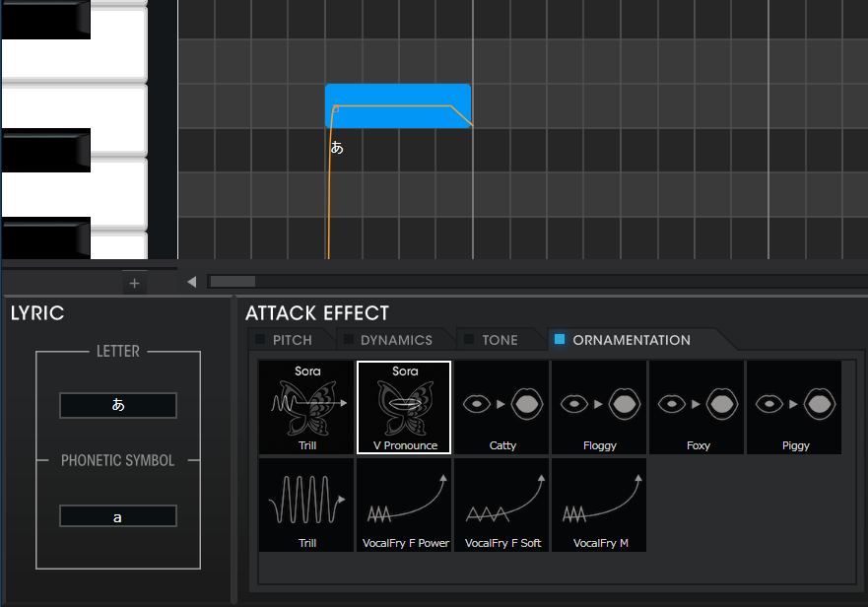This screenshot has height=607, width=868.
Task: Click the LYRIC panel heading
Action: (x=37, y=313)
